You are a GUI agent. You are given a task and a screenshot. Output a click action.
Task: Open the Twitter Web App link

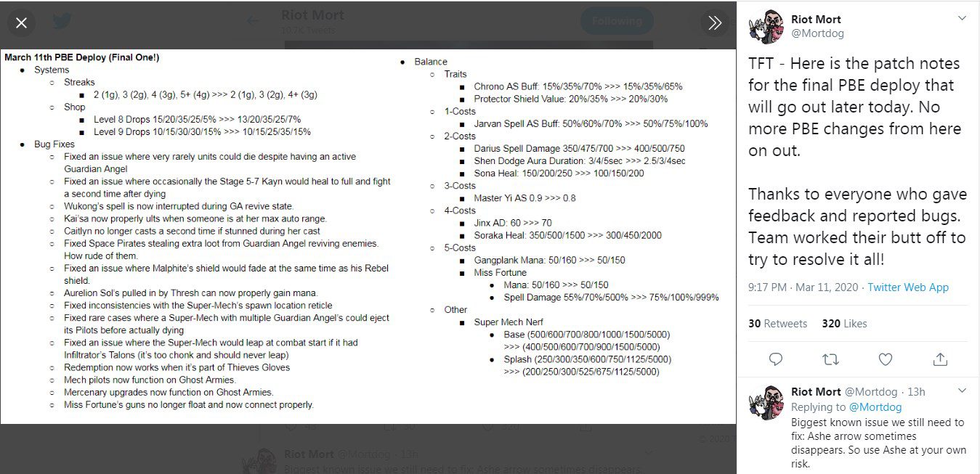click(908, 287)
